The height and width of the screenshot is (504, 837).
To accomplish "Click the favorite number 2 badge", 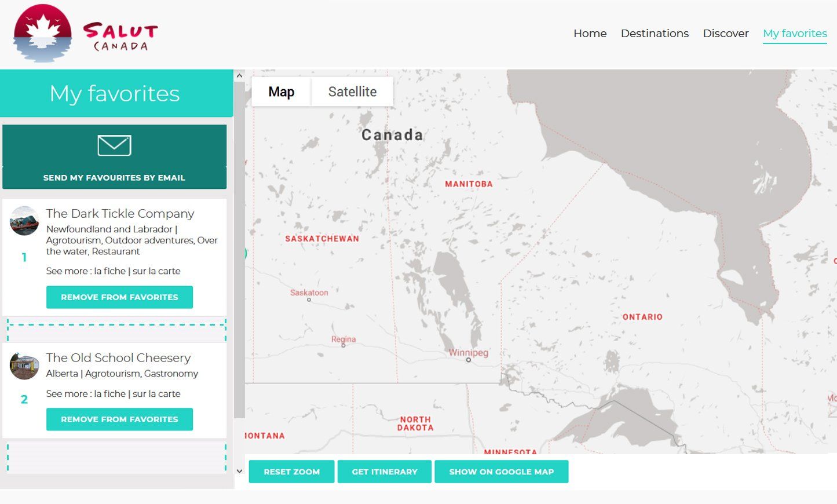I will pos(24,399).
